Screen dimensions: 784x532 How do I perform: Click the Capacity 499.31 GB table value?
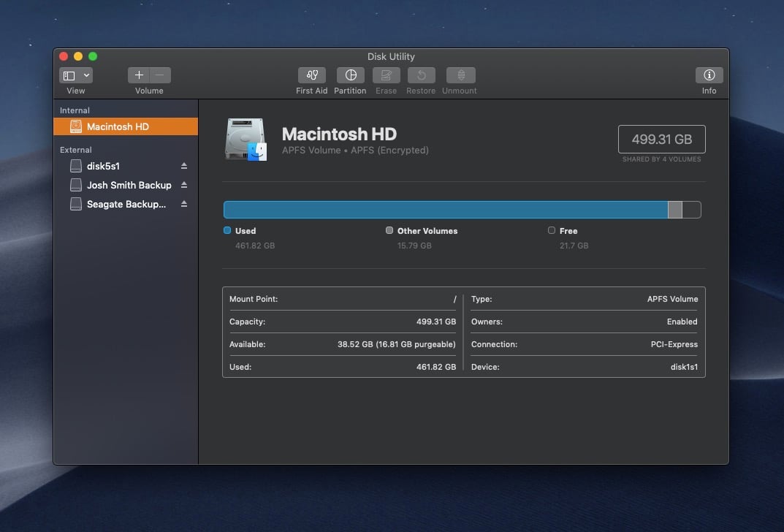(436, 322)
